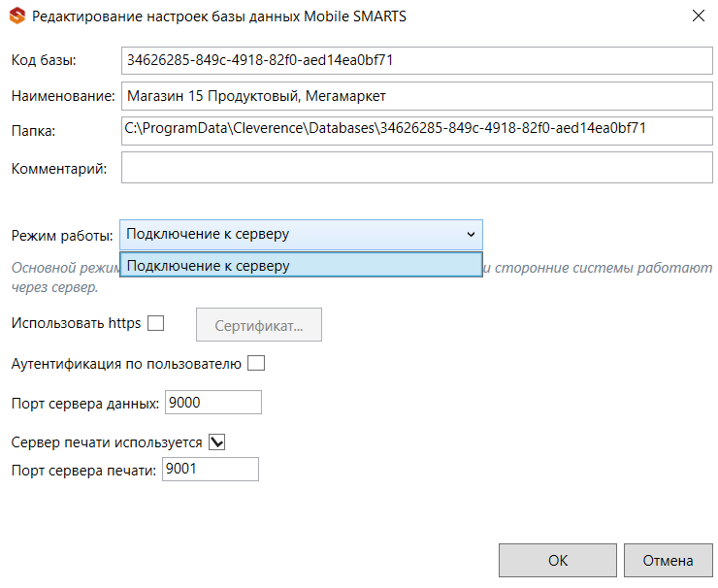Click the empty Комментарий field
The height and width of the screenshot is (588, 718).
pos(416,168)
